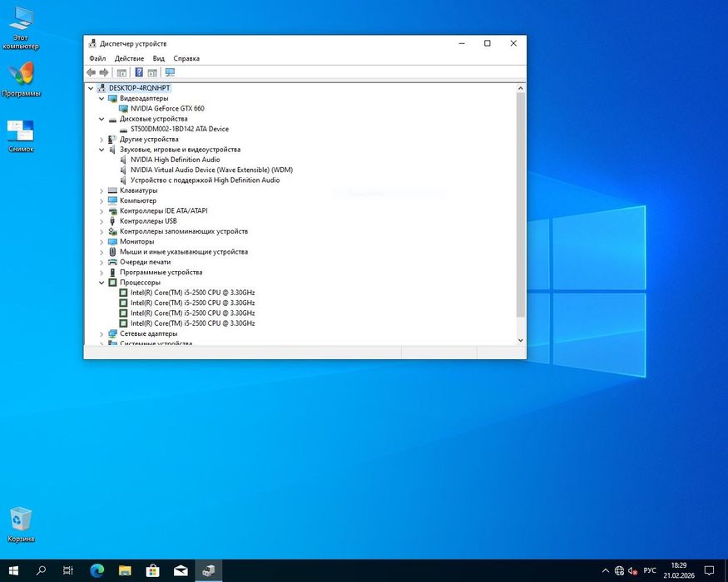Collapse the Видеоадаптеры category

pos(102,98)
